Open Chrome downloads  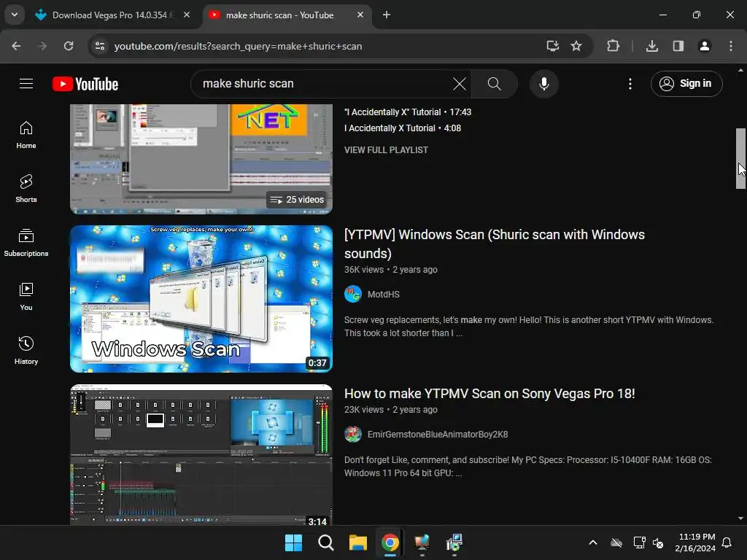[x=652, y=46]
